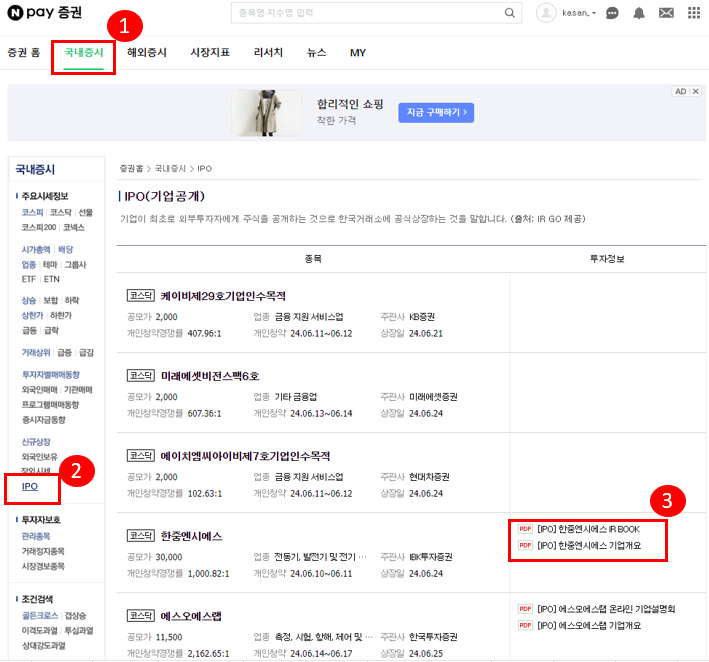Open 골든크로스 sidebar link

tap(40, 616)
